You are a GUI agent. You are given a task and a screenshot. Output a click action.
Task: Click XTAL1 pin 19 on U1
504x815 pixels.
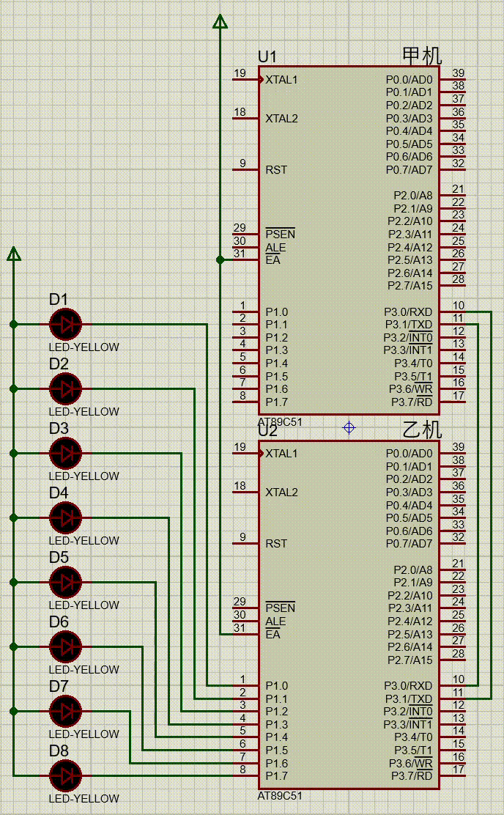coord(245,79)
